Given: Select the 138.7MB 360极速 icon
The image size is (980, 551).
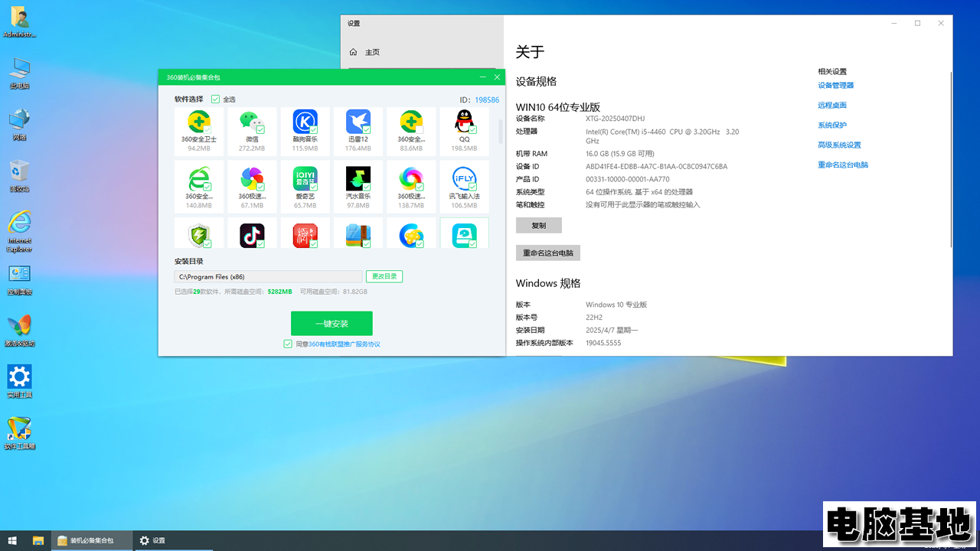Looking at the screenshot, I should (x=411, y=178).
